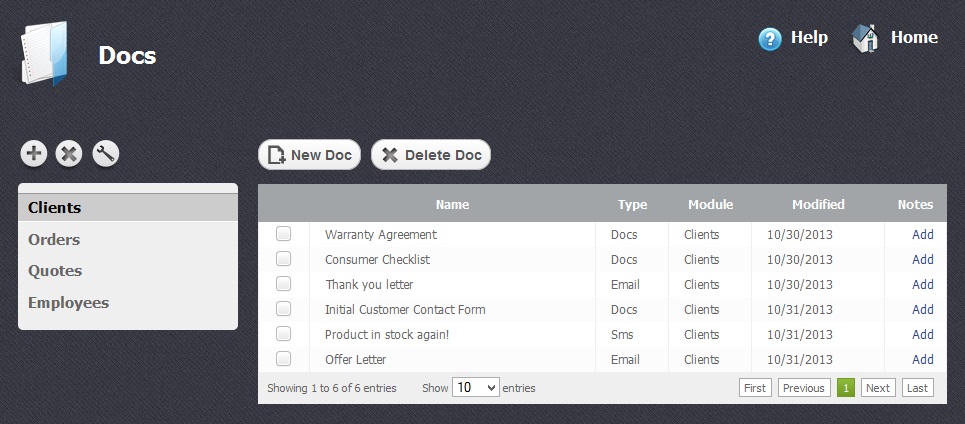Image resolution: width=965 pixels, height=424 pixels.
Task: Click the Docs folder logo icon
Action: click(x=46, y=54)
